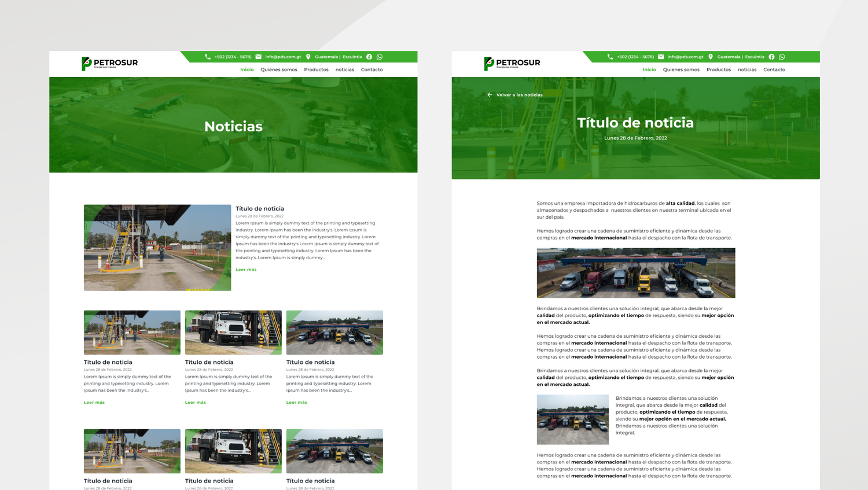Click the small truck fleet photo in the article
The height and width of the screenshot is (490, 868).
click(x=573, y=419)
